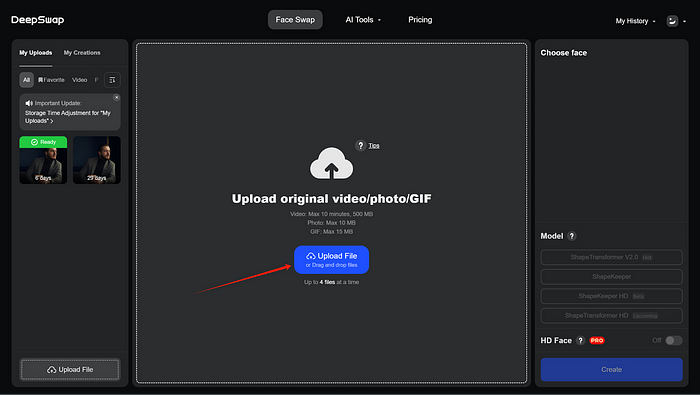Click the Create button
Image resolution: width=700 pixels, height=395 pixels.
(612, 370)
